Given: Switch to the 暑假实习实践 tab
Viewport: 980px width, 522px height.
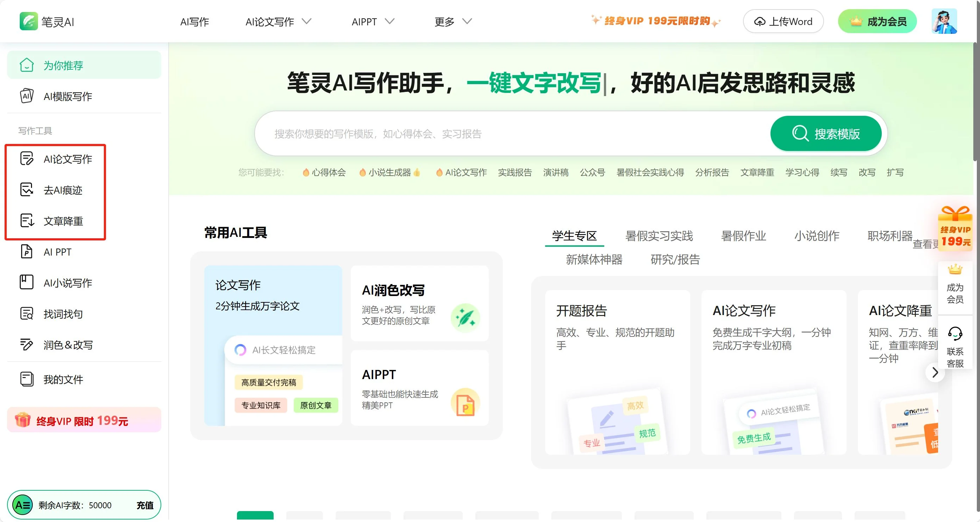Looking at the screenshot, I should coord(659,236).
